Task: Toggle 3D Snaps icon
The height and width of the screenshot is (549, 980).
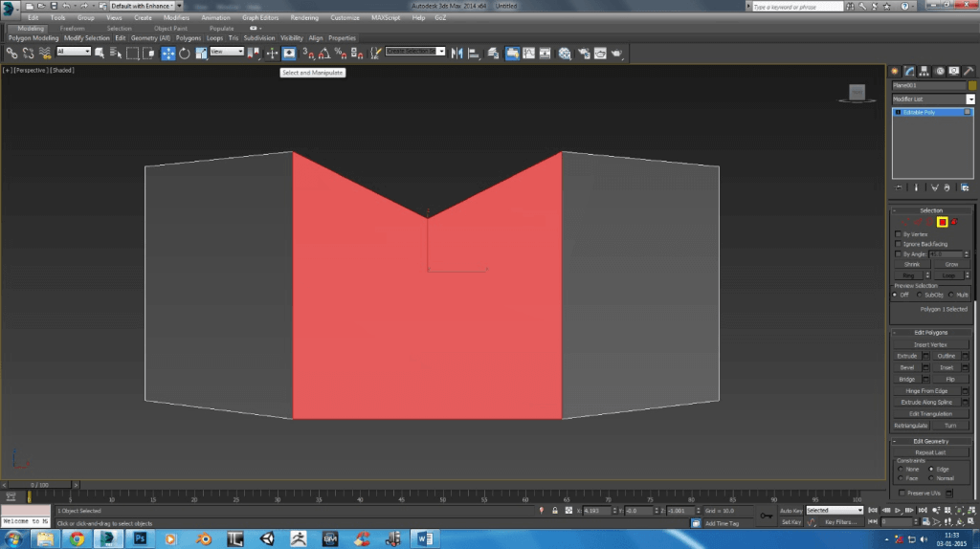Action: coord(308,54)
